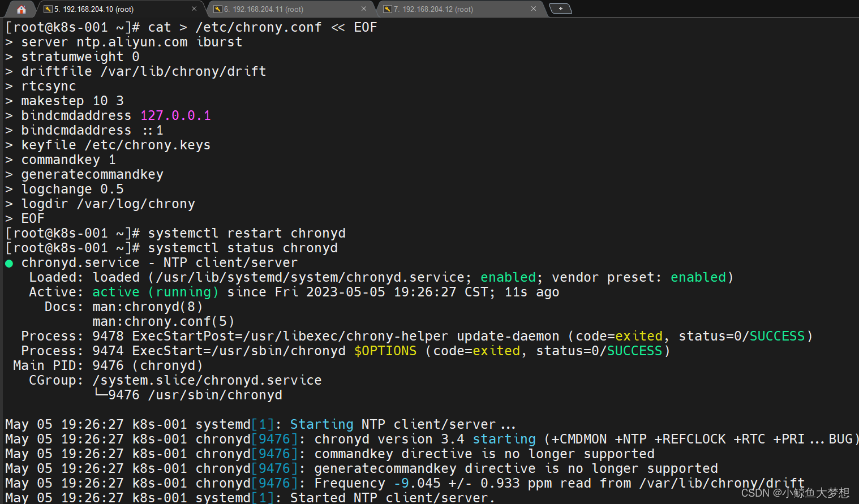Click 'vendor preset: enabled' text
Screen dimensions: 859x504
click(x=643, y=278)
